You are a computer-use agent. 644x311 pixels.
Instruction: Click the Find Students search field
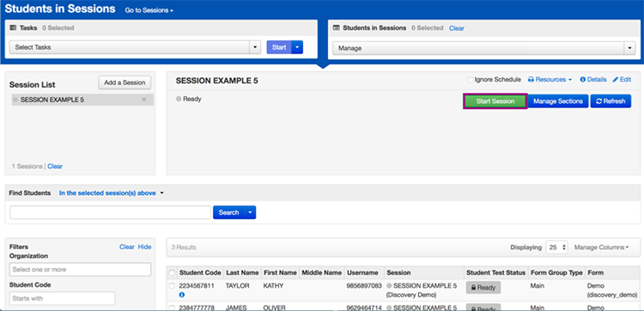[x=111, y=212]
